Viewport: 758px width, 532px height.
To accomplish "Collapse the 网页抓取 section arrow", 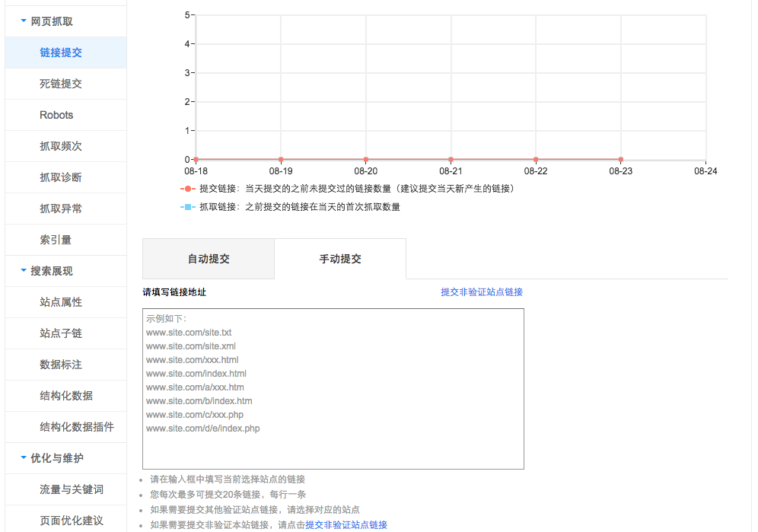I will pyautogui.click(x=24, y=21).
